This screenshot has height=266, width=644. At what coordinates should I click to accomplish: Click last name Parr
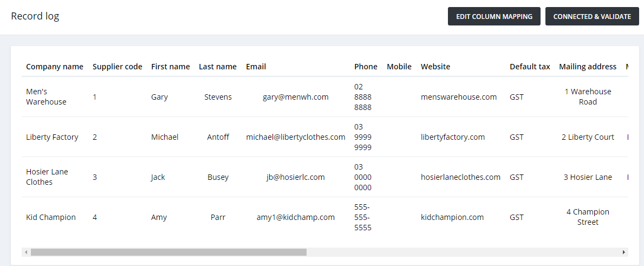point(218,217)
